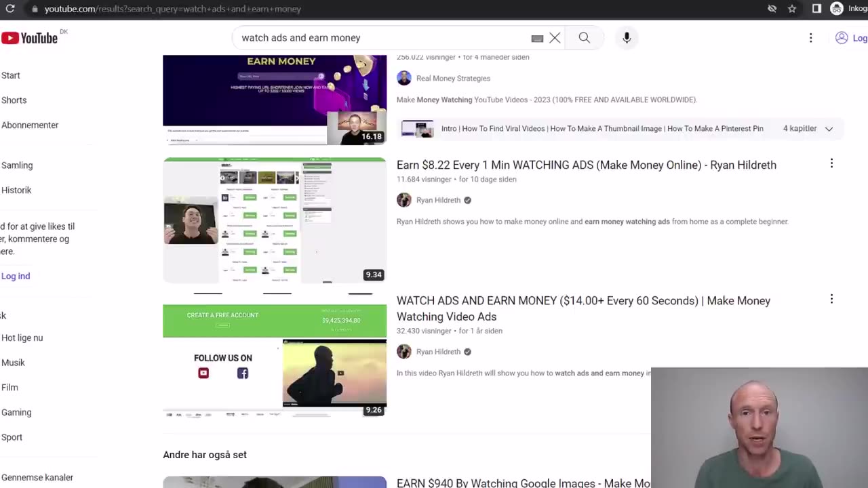Open browser side panel icon
Image resolution: width=868 pixels, height=488 pixels.
click(816, 9)
